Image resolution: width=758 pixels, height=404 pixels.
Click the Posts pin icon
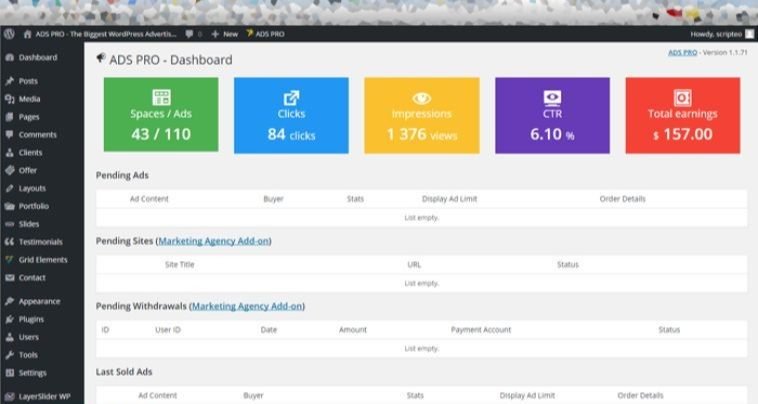(x=10, y=81)
